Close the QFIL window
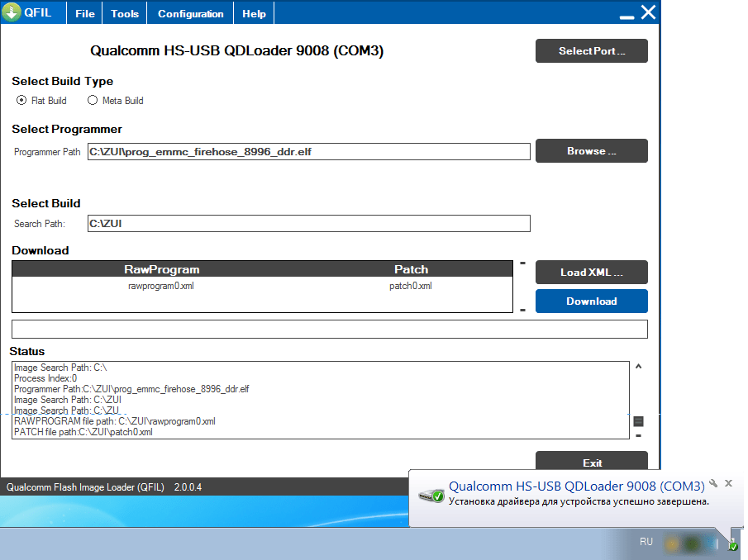Image resolution: width=748 pixels, height=560 pixels. [x=648, y=12]
